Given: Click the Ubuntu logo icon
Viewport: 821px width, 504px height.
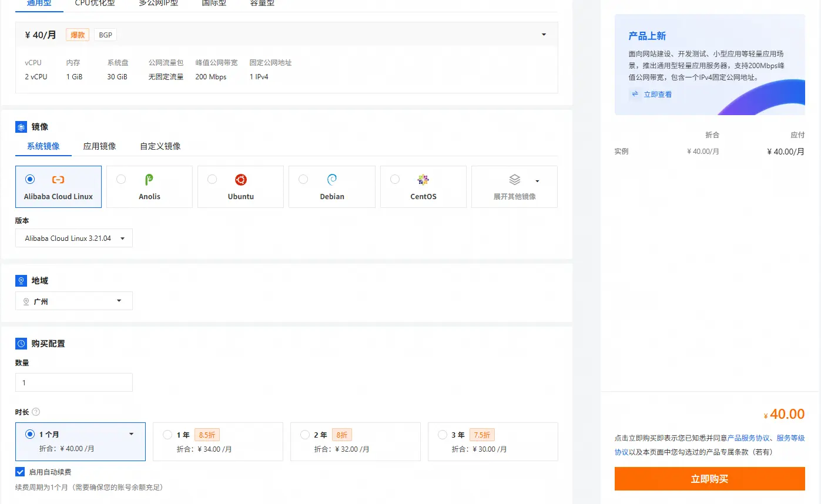Looking at the screenshot, I should click(240, 180).
